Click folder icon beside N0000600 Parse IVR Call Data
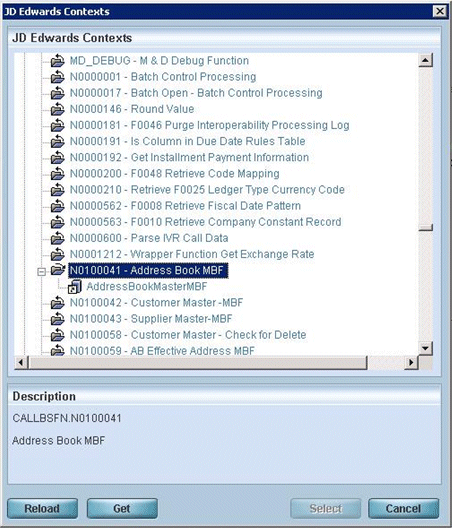The height and width of the screenshot is (528, 452). click(x=58, y=238)
